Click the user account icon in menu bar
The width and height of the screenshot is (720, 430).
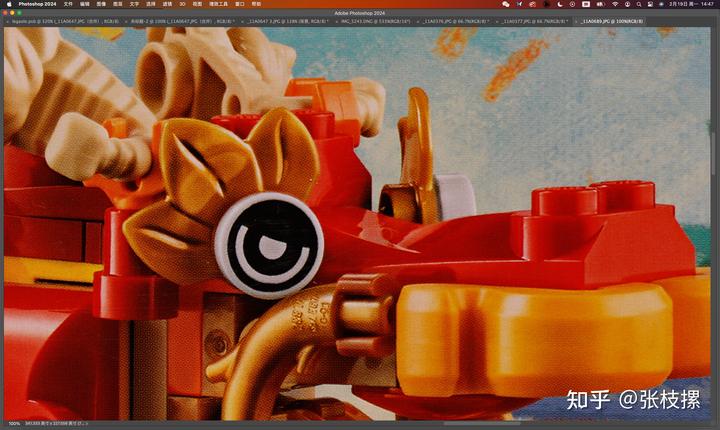[x=627, y=4]
